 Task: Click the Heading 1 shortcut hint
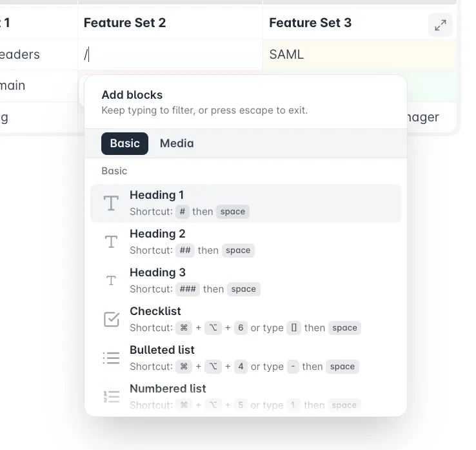(190, 212)
